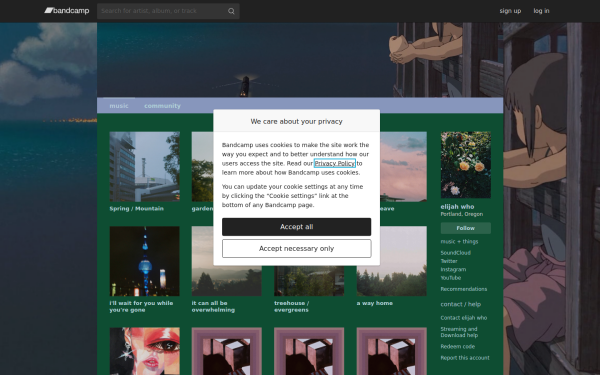Follow elijah who

point(466,228)
